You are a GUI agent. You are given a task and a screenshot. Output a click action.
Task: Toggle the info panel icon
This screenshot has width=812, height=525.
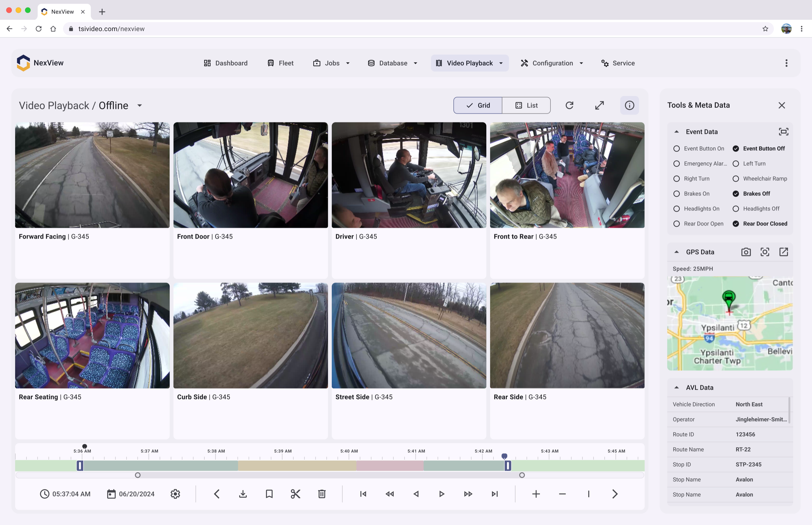629,105
